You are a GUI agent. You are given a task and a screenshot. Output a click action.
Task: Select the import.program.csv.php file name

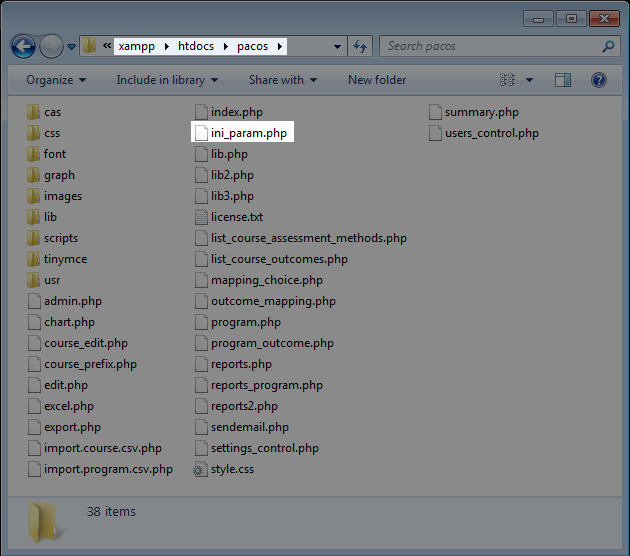coord(108,469)
